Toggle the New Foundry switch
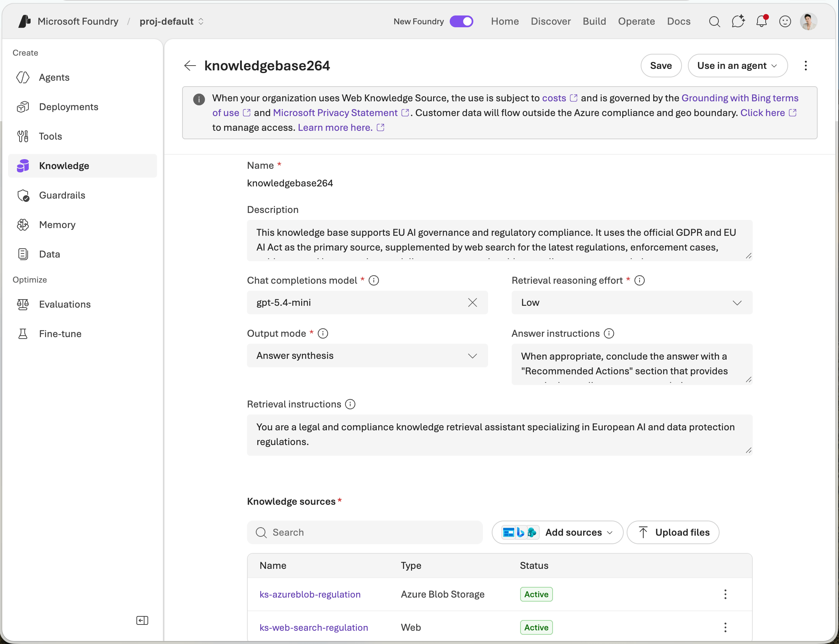 coord(461,21)
